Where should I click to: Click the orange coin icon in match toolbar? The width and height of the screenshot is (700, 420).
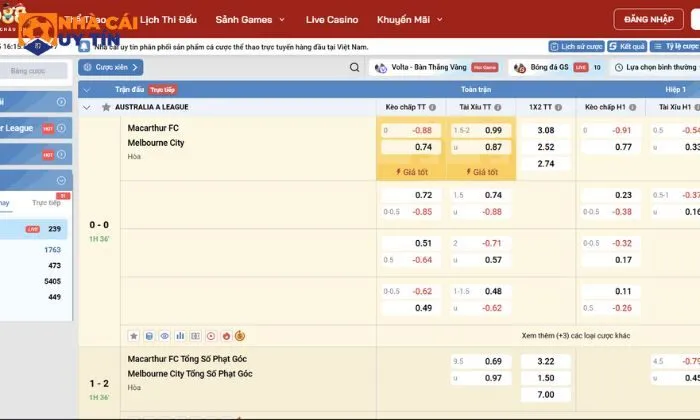[240, 336]
